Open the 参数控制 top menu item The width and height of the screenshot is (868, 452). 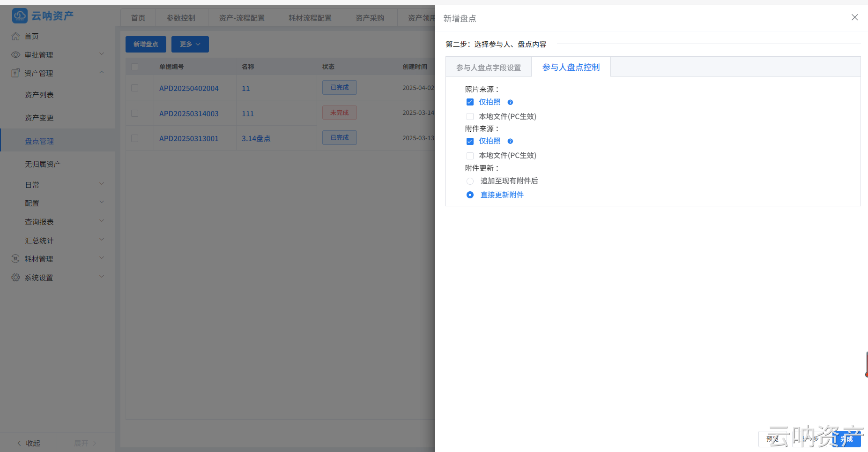coord(182,17)
